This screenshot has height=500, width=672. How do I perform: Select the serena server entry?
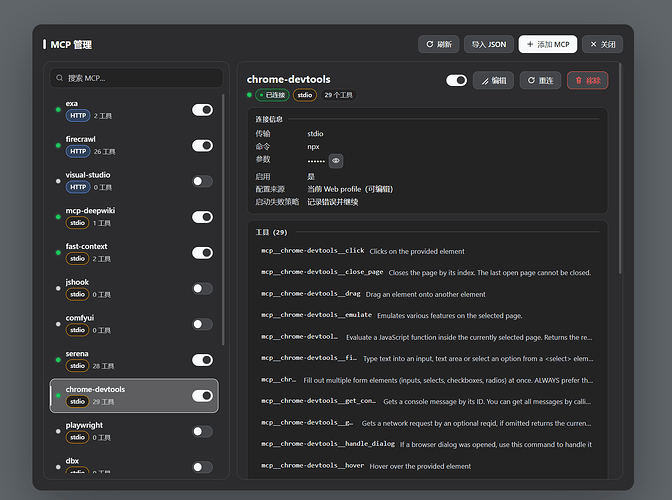(134, 360)
